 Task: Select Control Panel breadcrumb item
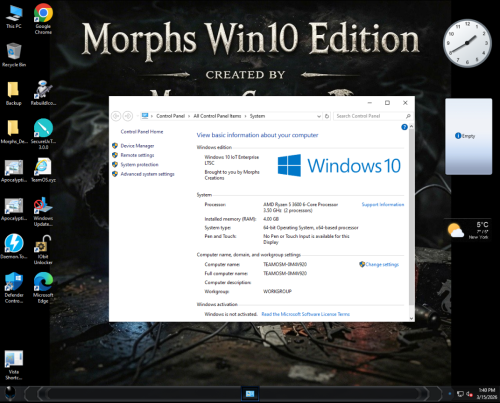[170, 116]
